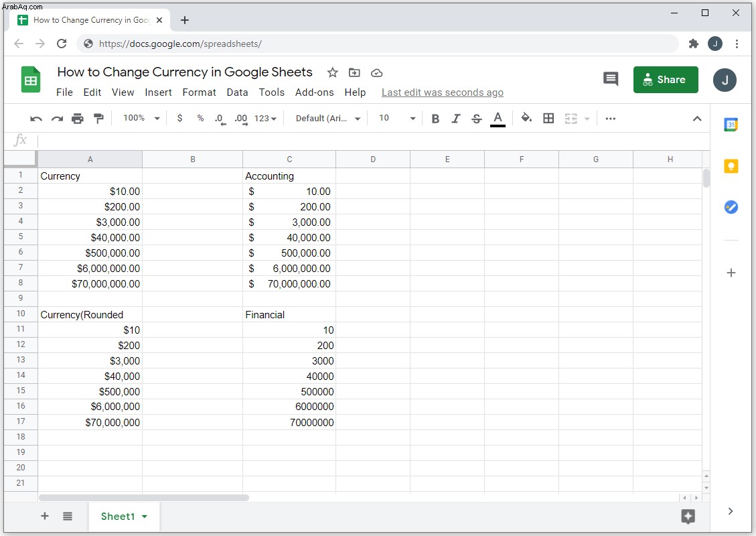756x536 pixels.
Task: Open the zoom 100% dropdown
Action: [x=141, y=118]
